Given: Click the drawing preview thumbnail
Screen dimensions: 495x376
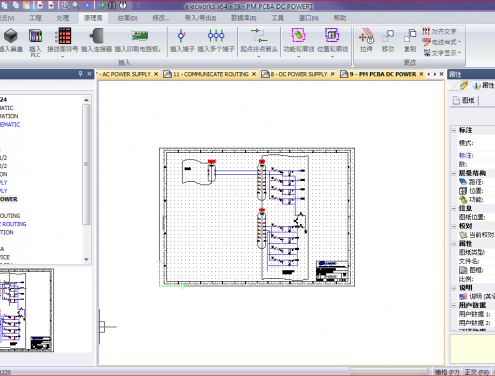Looking at the screenshot, I should tap(26, 310).
